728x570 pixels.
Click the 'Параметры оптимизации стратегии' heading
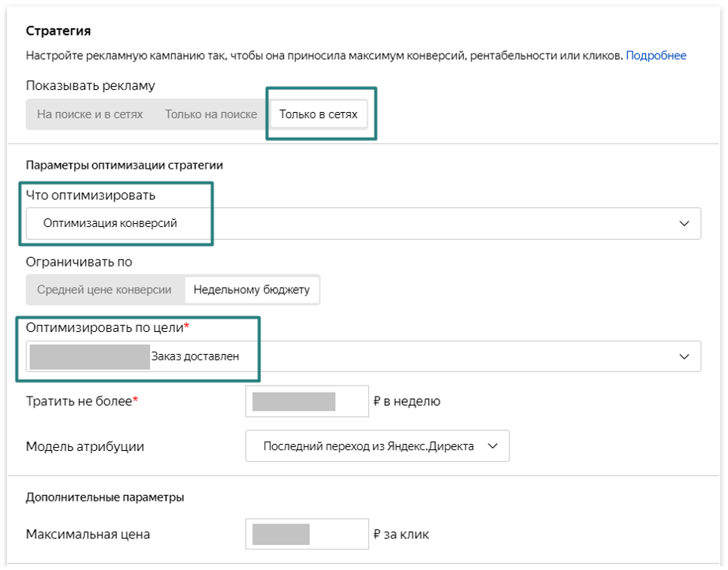[125, 166]
